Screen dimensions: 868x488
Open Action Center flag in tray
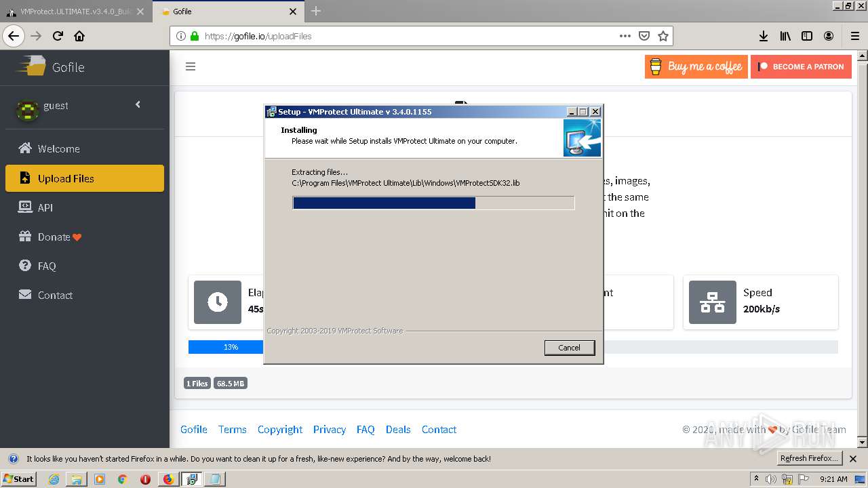pyautogui.click(x=804, y=479)
